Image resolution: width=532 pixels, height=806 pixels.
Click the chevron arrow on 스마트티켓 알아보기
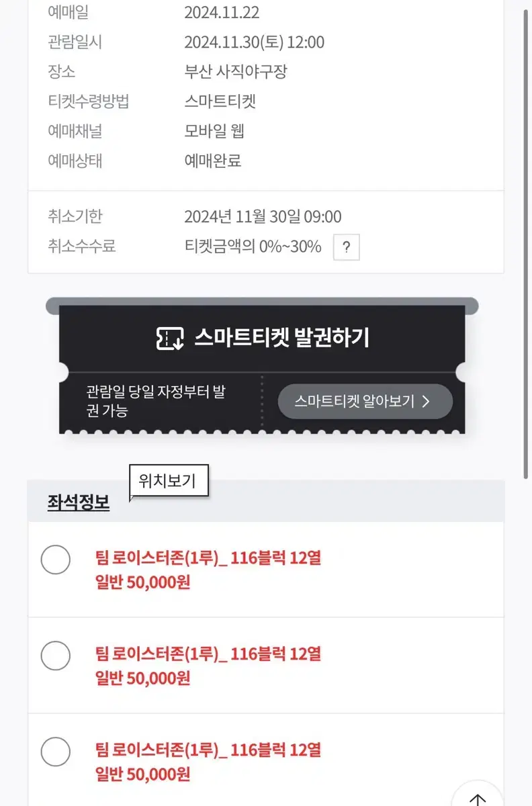425,402
